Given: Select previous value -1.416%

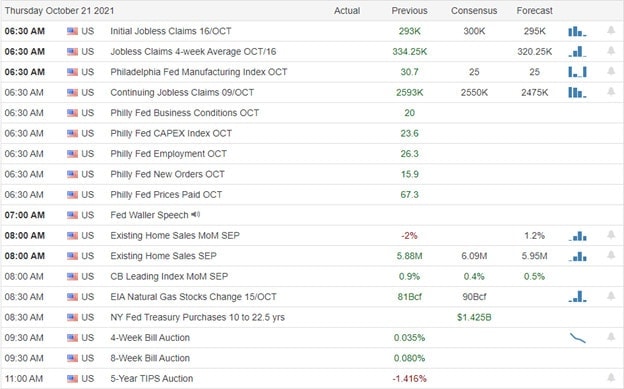Looking at the screenshot, I should 410,379.
